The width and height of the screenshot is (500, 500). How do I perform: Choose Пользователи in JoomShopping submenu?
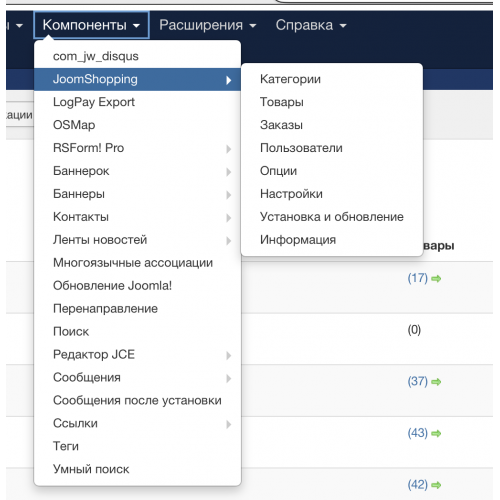[x=332, y=148]
